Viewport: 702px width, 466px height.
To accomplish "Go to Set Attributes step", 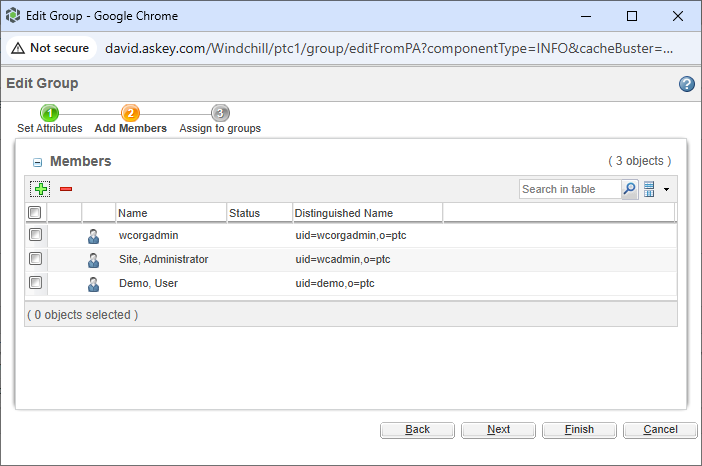I will pyautogui.click(x=50, y=114).
